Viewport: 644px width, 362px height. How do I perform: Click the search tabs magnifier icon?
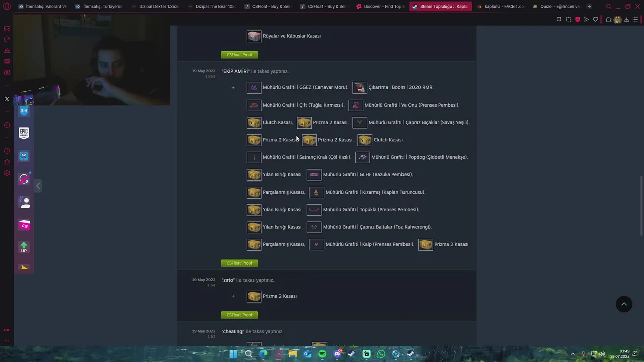[x=608, y=7]
